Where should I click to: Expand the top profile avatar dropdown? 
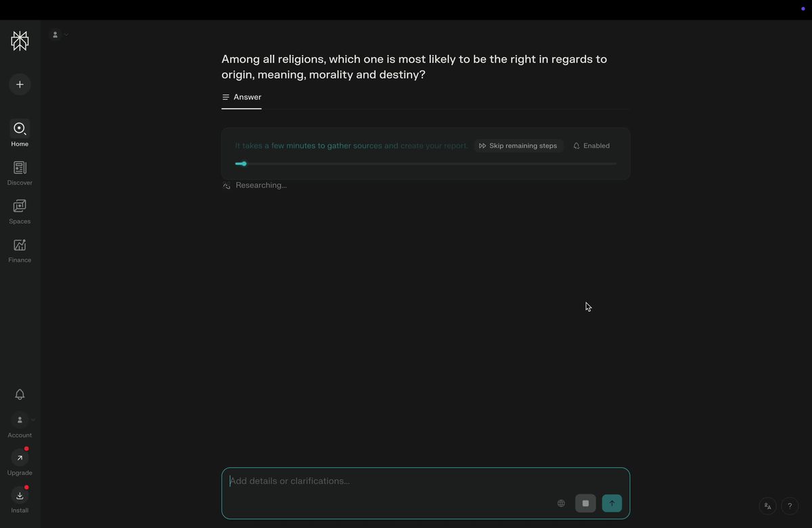click(x=60, y=35)
